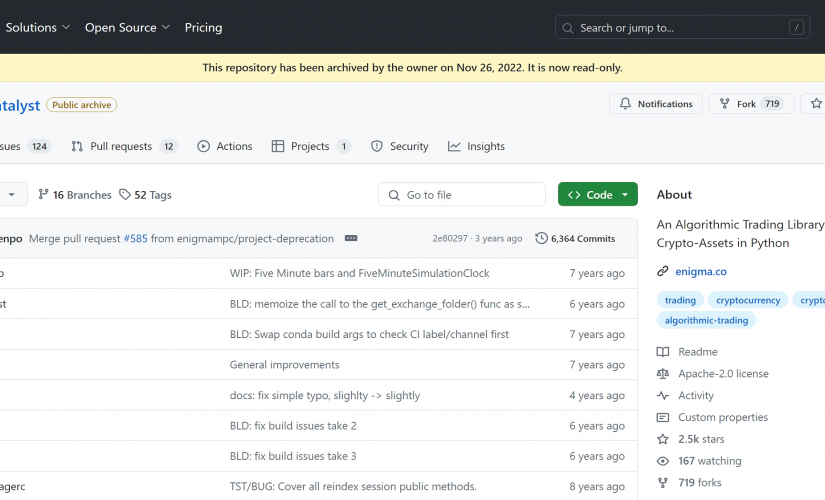Click the Go to file search field
825x500 pixels.
(462, 194)
